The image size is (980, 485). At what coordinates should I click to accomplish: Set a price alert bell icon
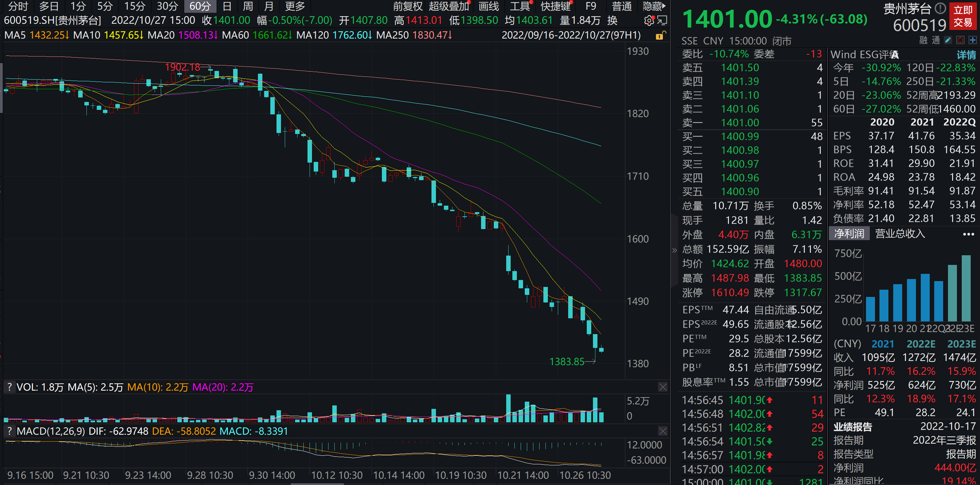pos(961,40)
